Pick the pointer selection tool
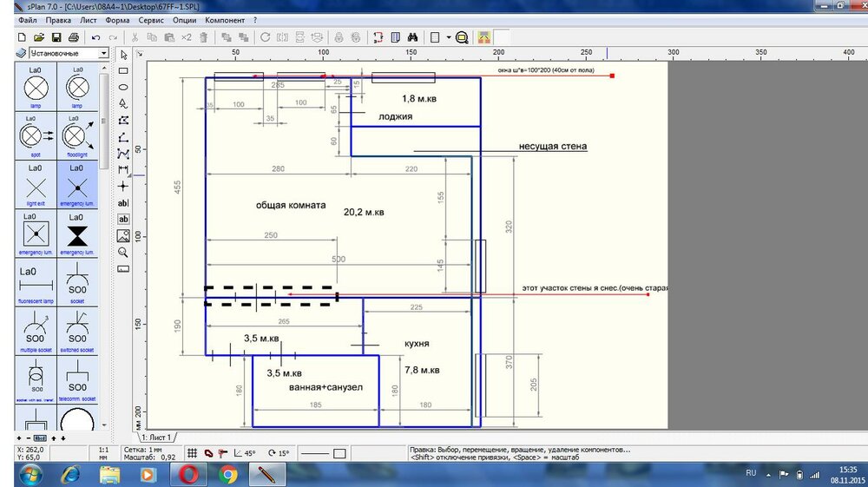This screenshot has height=487, width=868. pyautogui.click(x=123, y=55)
